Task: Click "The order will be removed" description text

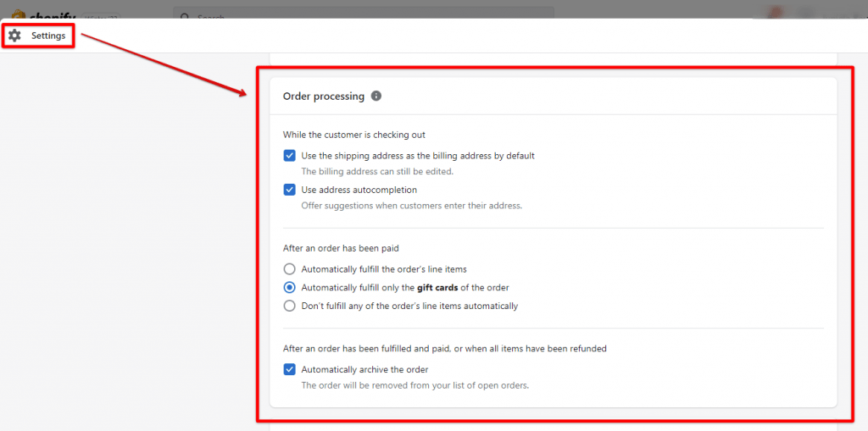Action: click(415, 385)
